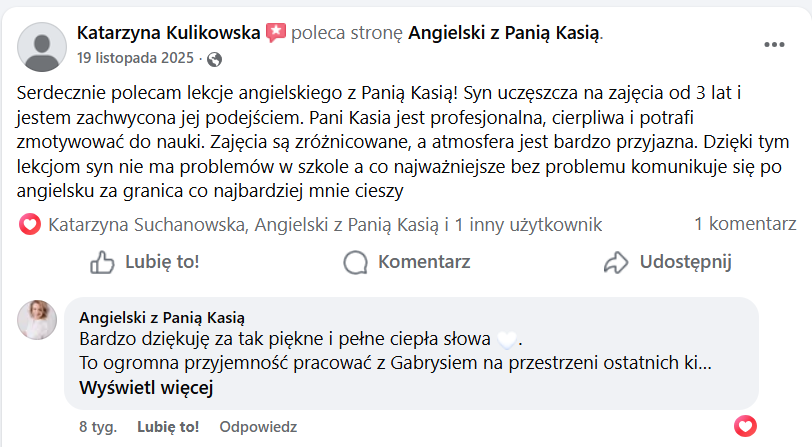Click the thumbs-up Like icon under post

102,262
